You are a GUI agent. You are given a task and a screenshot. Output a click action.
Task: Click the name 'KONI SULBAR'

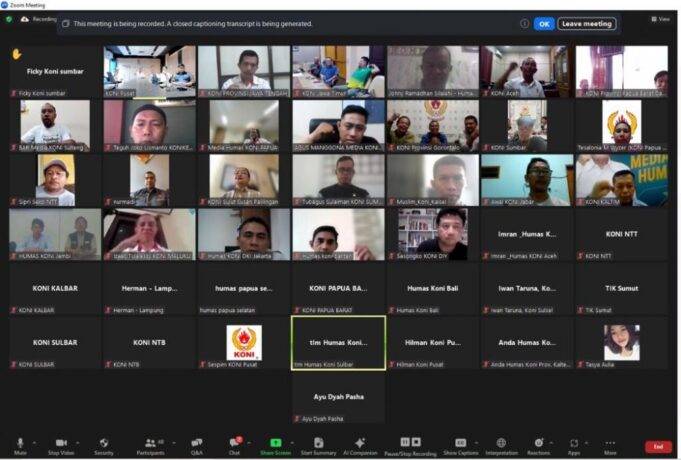click(55, 343)
